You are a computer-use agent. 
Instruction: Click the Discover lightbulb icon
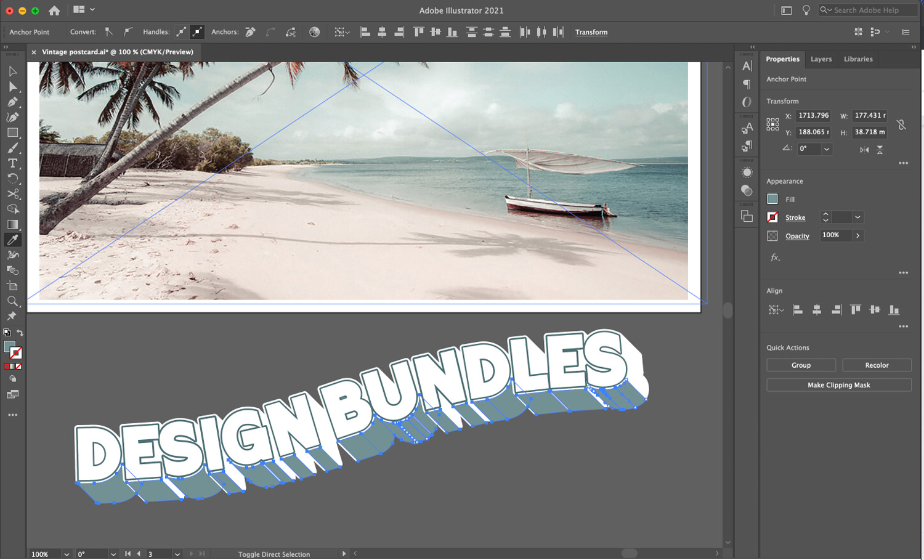(806, 10)
